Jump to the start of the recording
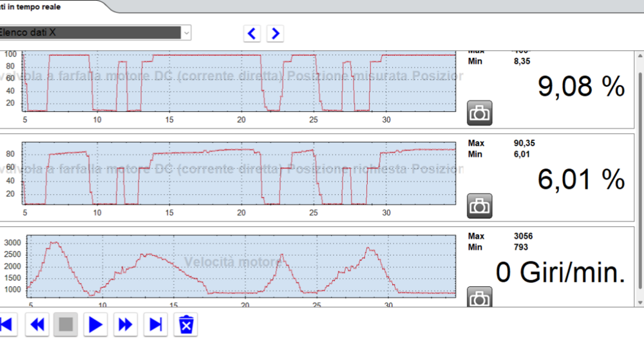This screenshot has height=341, width=644. [6, 324]
